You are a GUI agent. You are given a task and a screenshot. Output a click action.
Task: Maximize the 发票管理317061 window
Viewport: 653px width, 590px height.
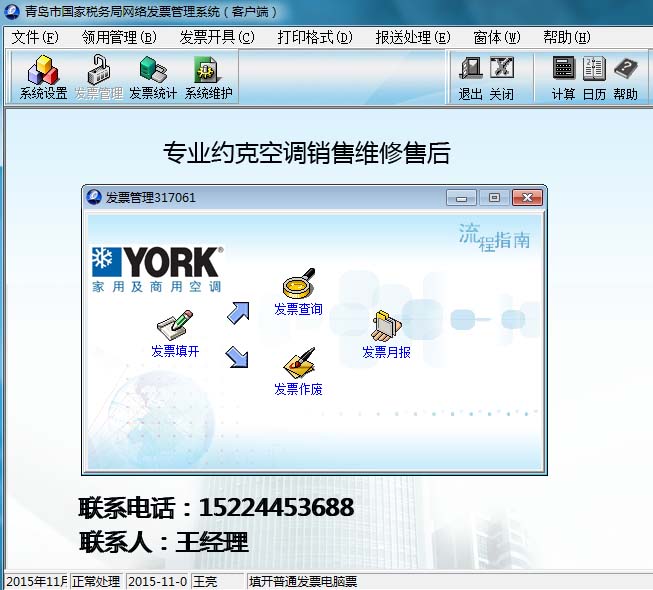pyautogui.click(x=494, y=197)
